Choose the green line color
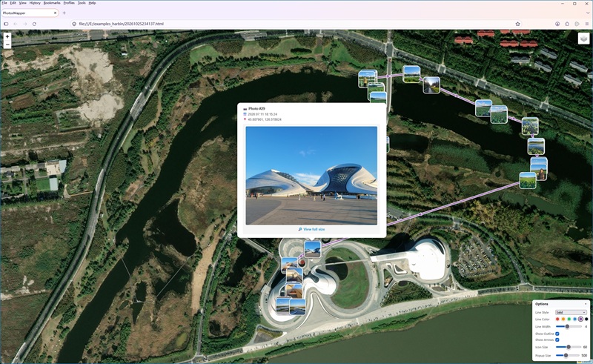The width and height of the screenshot is (593, 364). pos(569,320)
